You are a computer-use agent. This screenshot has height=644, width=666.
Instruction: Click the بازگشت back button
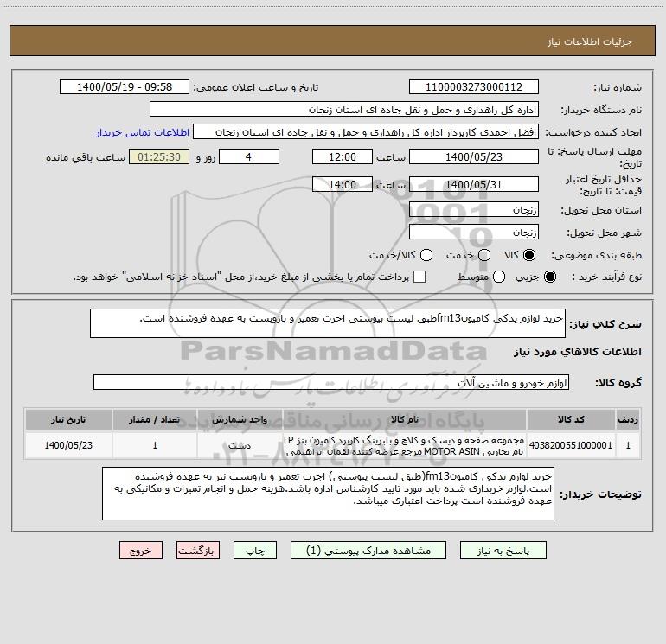click(x=198, y=551)
